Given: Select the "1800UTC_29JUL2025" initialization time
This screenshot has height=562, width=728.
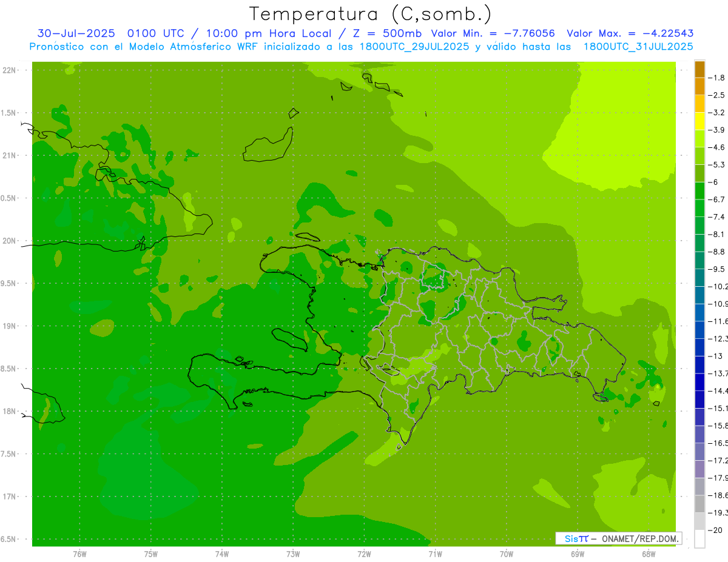Looking at the screenshot, I should [414, 46].
